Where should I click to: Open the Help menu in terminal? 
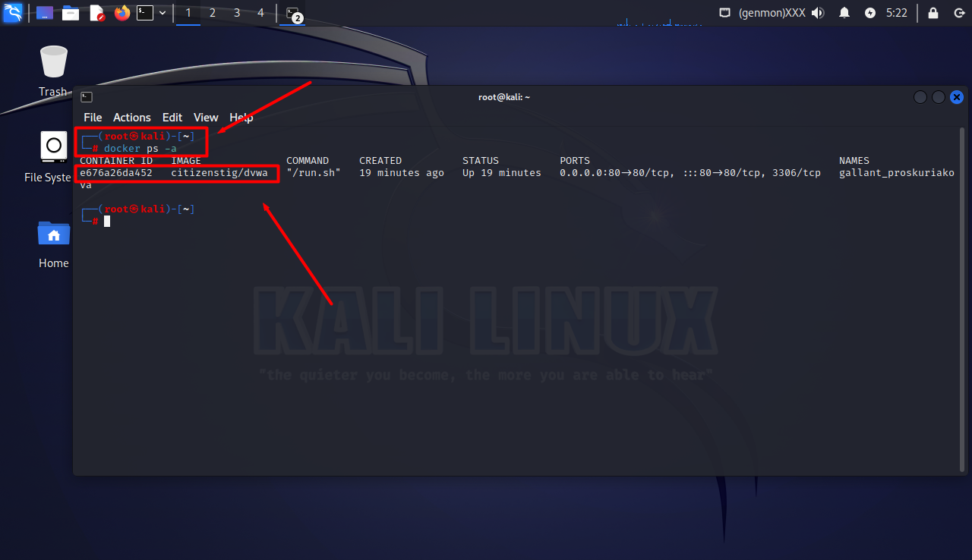241,118
